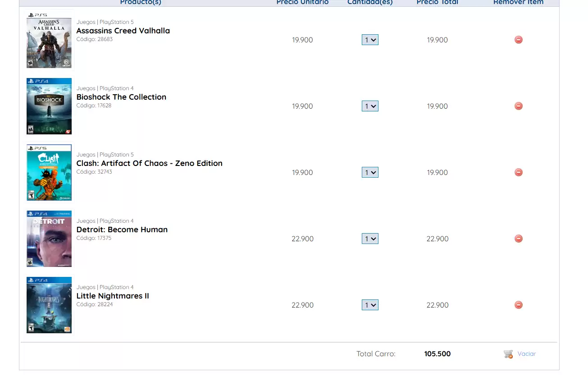
Task: Remove Little Nightmares II from cart
Action: click(519, 305)
